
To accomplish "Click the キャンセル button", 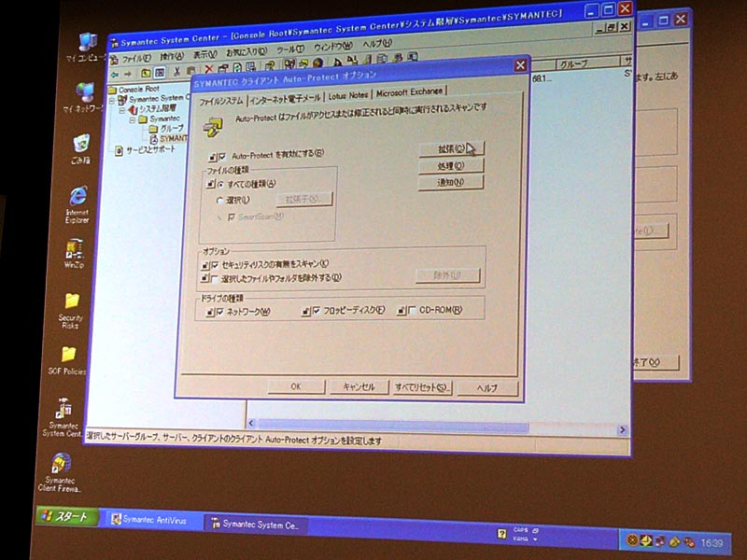I will 359,387.
